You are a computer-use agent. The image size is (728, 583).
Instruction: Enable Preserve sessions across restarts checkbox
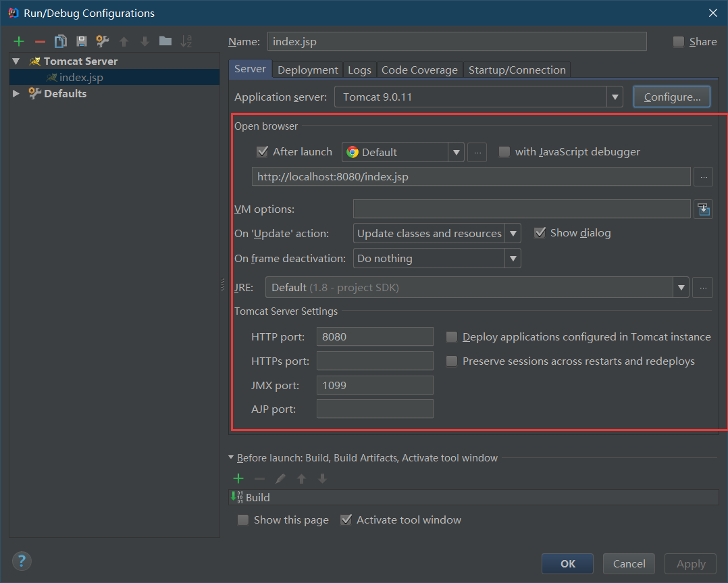pyautogui.click(x=451, y=361)
